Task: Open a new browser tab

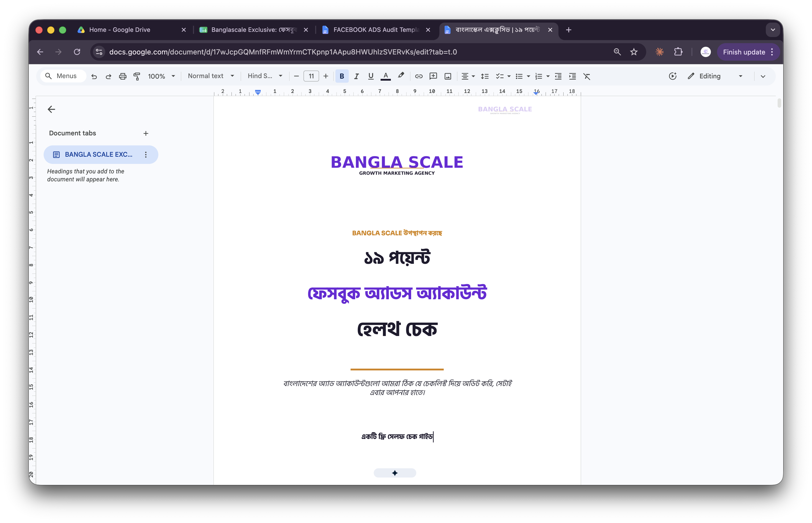Action: pos(568,30)
